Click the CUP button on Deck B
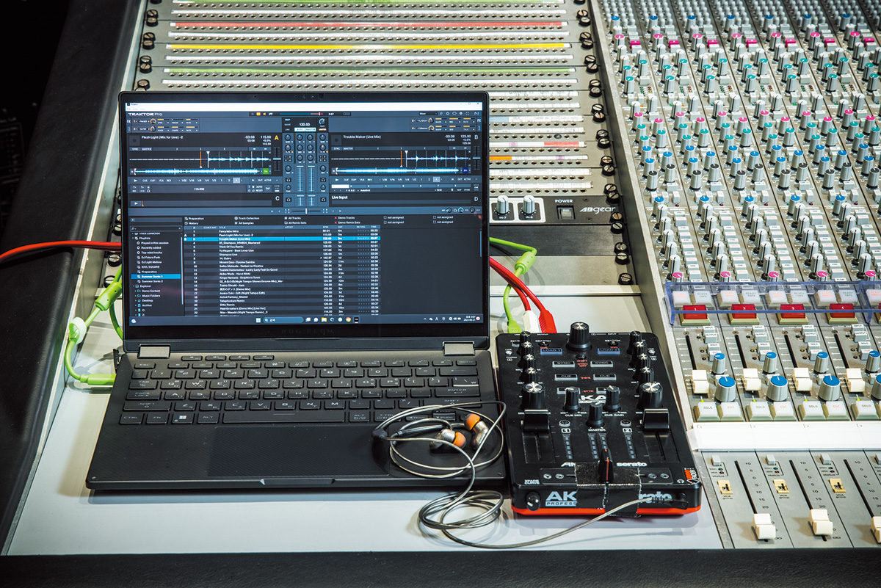Viewport: 881px width, 588px height. click(354, 180)
